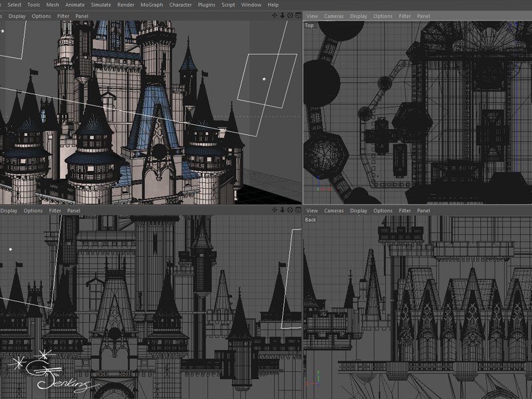This screenshot has height=399, width=532.
Task: Open Options menu of the Back viewport
Action: click(383, 210)
